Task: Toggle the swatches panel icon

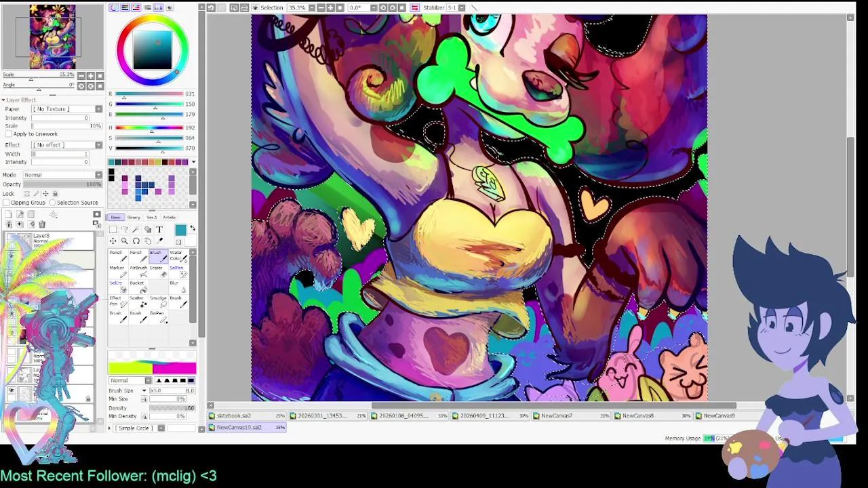Action: (159, 7)
